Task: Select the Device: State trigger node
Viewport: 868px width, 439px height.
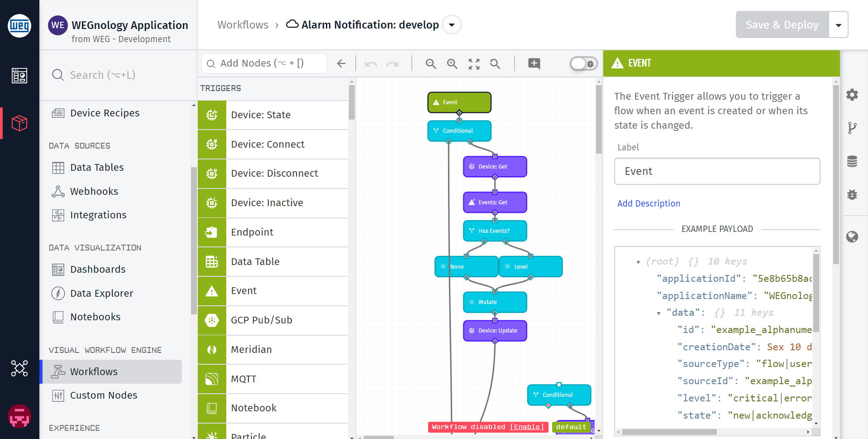Action: tap(272, 115)
